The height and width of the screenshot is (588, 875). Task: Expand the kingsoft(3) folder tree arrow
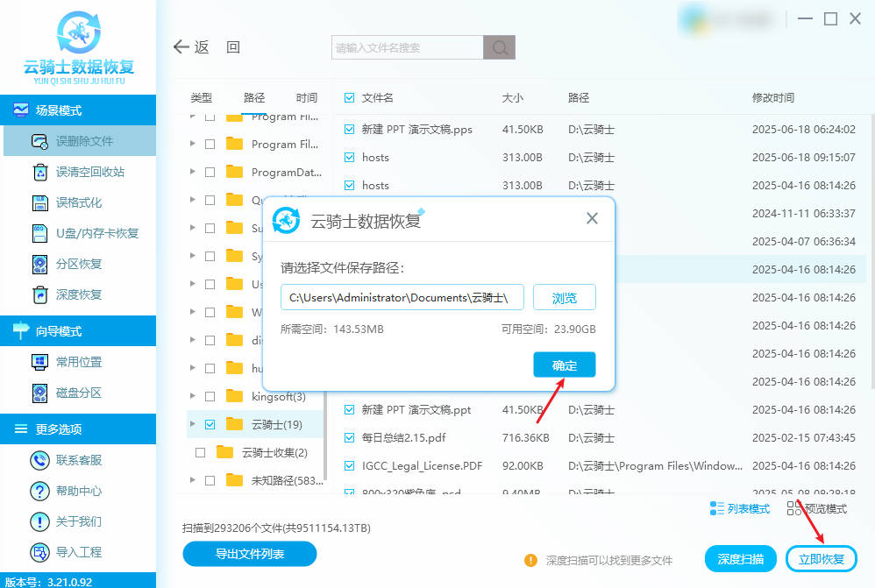[x=193, y=397]
